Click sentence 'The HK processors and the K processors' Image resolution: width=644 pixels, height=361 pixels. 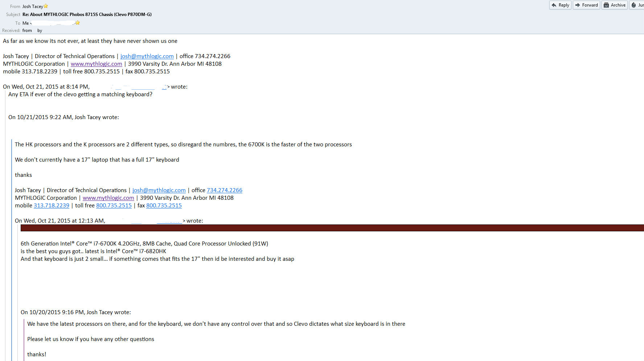183,145
